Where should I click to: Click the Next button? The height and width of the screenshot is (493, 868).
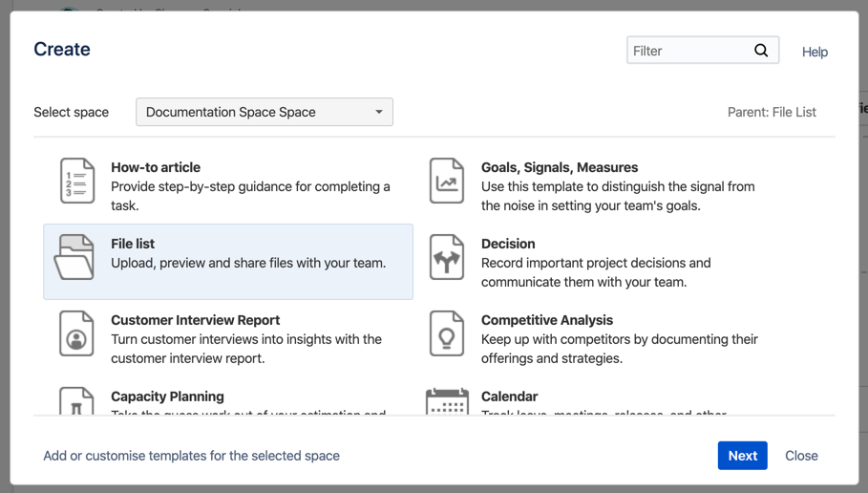[x=742, y=456]
